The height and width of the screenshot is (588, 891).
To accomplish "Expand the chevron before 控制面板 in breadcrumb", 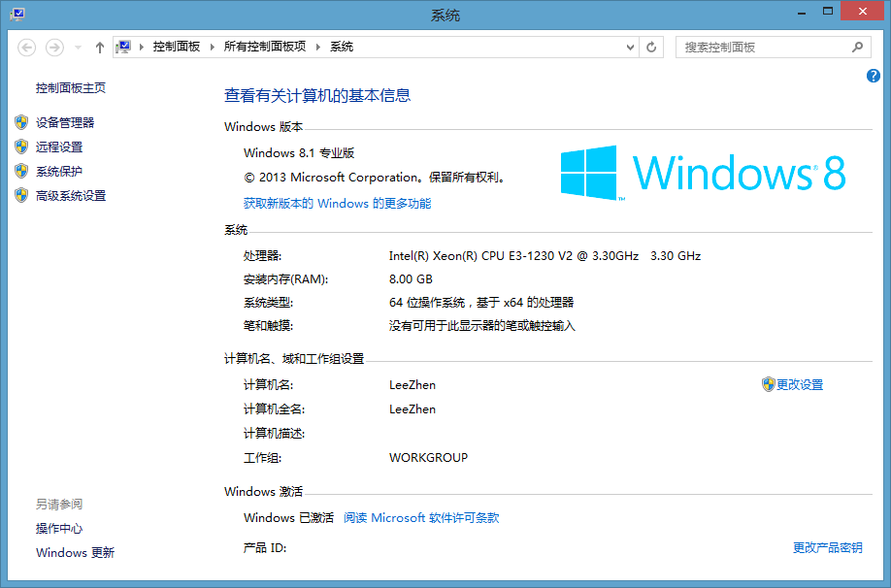I will click(x=142, y=47).
